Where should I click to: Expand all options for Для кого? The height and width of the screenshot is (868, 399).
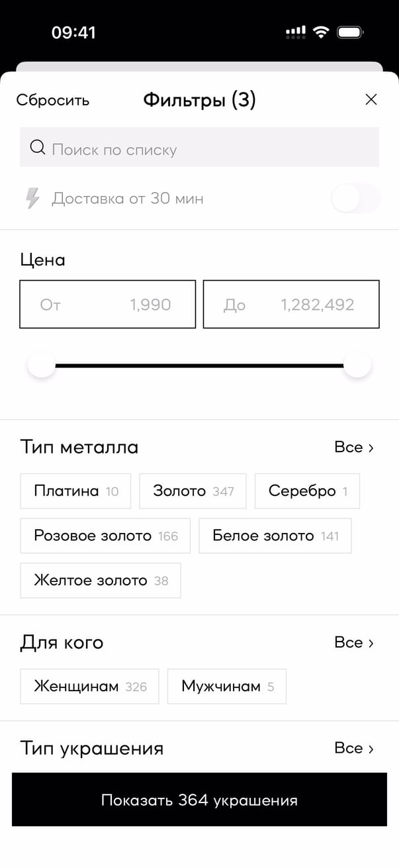pyautogui.click(x=354, y=643)
